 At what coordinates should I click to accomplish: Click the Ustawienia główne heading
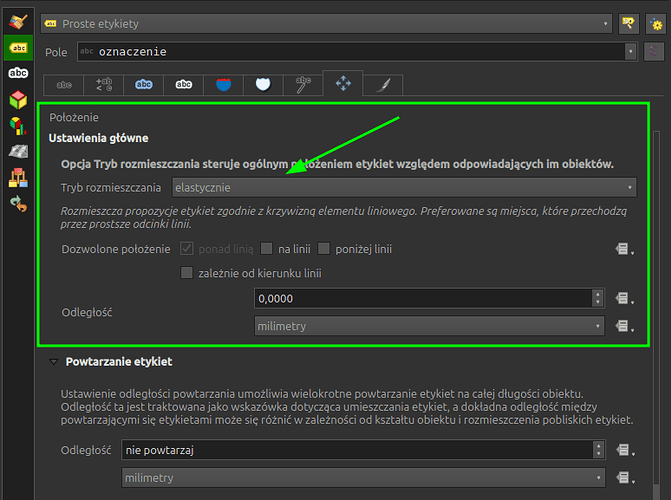point(98,138)
